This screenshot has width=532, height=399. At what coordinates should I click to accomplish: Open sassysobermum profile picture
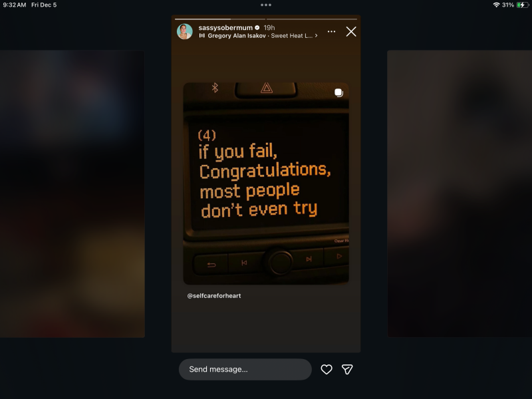tap(185, 31)
